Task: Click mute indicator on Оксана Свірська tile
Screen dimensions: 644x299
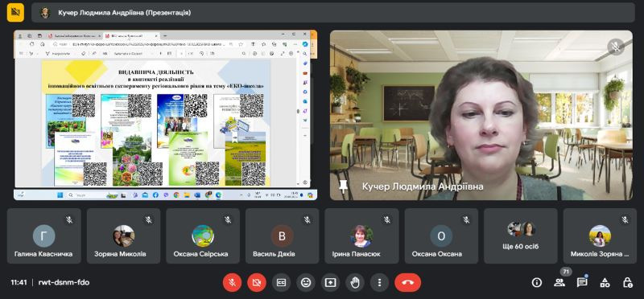Action: [228, 220]
